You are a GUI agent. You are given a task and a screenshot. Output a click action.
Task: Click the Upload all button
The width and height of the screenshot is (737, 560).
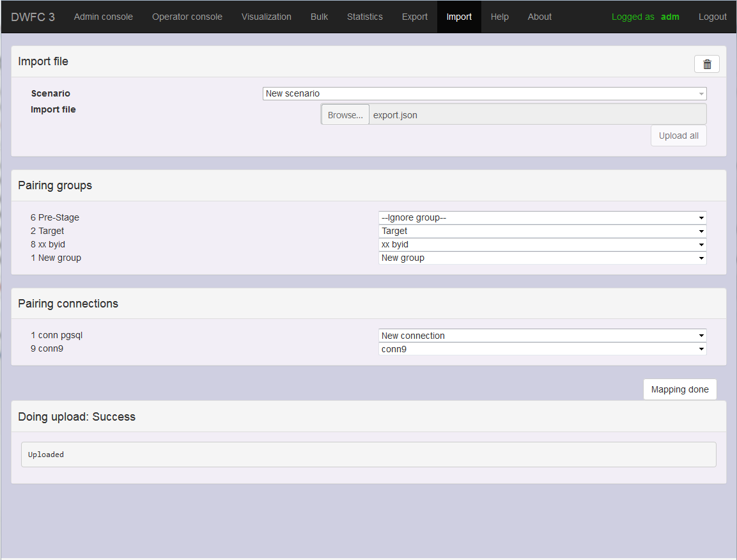coord(678,136)
